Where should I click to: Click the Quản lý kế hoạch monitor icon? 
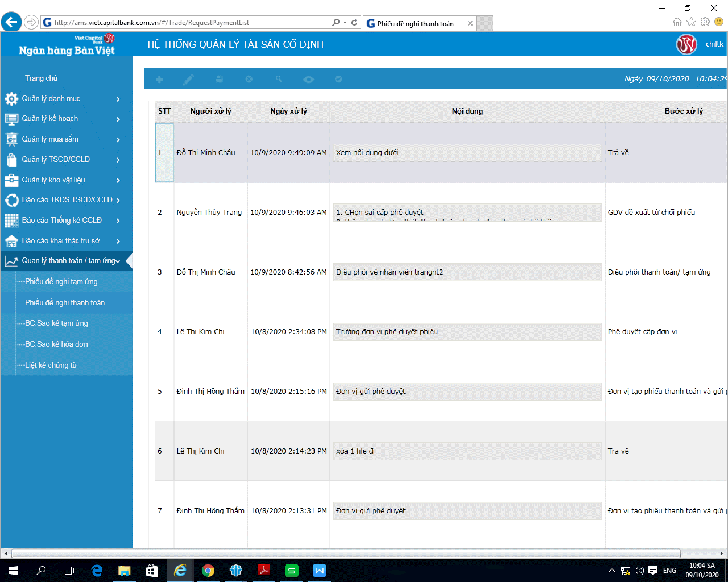(x=11, y=119)
